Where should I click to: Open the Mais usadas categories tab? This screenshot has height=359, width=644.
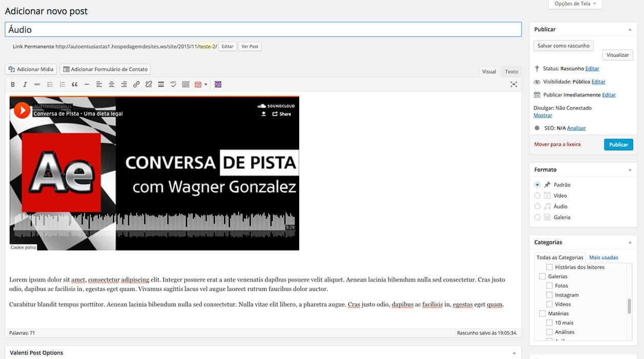click(x=604, y=257)
